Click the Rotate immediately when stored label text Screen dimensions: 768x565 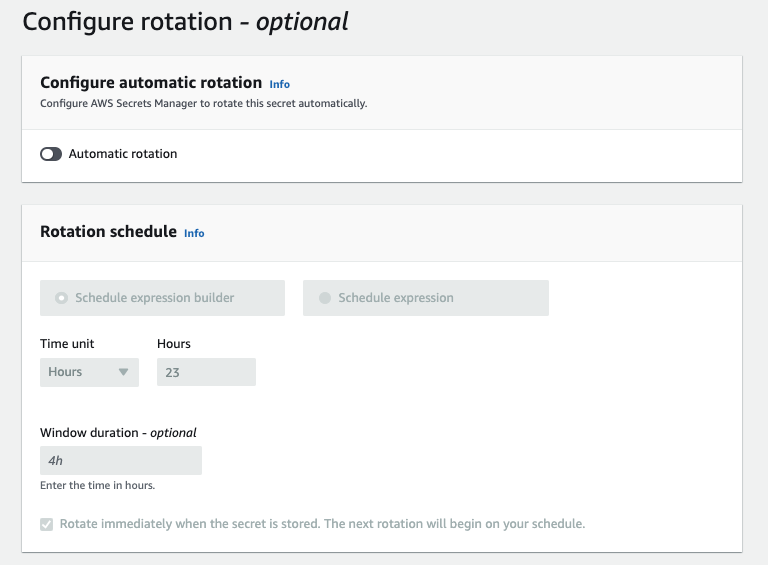click(x=322, y=524)
